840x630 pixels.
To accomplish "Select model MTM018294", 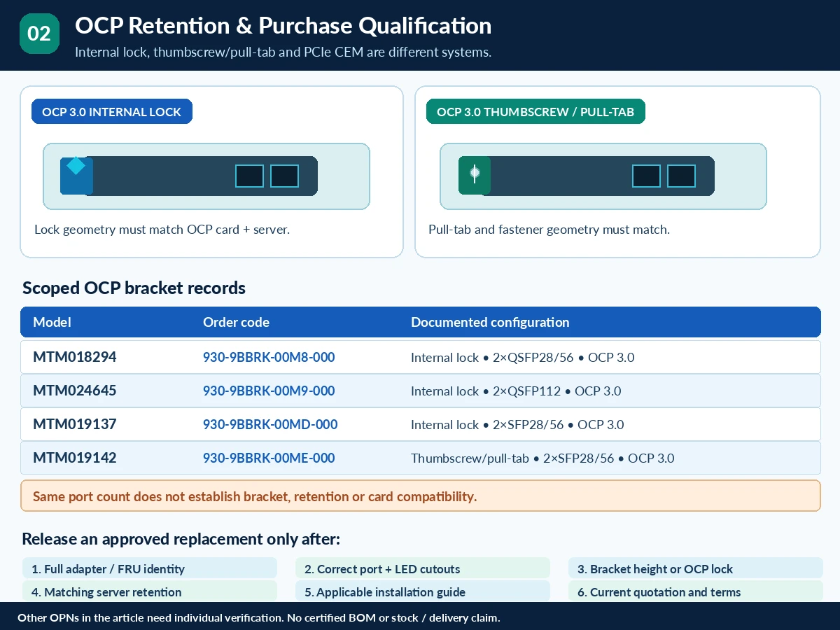I will 75,358.
